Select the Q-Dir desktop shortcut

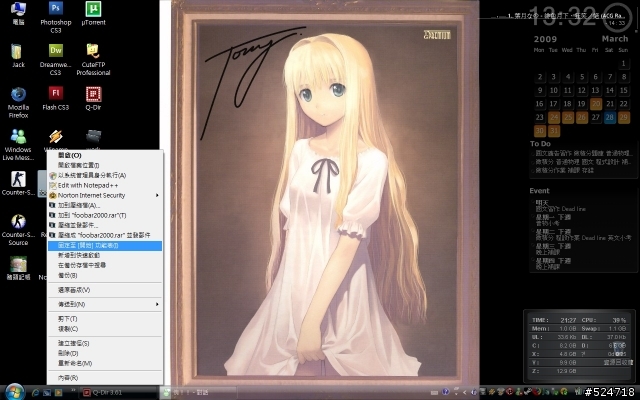[x=93, y=98]
